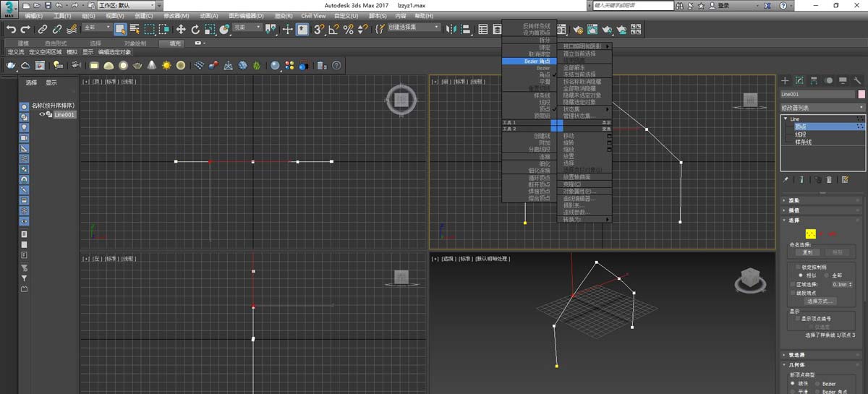The image size is (868, 394).
Task: Click the Render teapot icon
Action: click(607, 30)
